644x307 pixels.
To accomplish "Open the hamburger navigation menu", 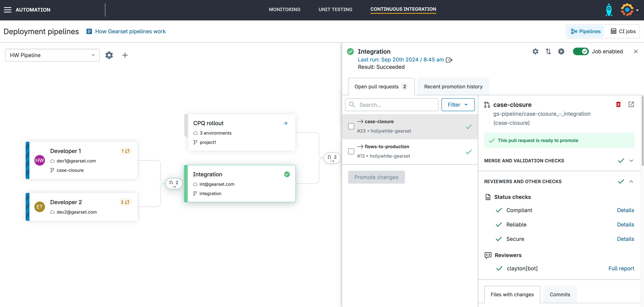I will (x=7, y=10).
